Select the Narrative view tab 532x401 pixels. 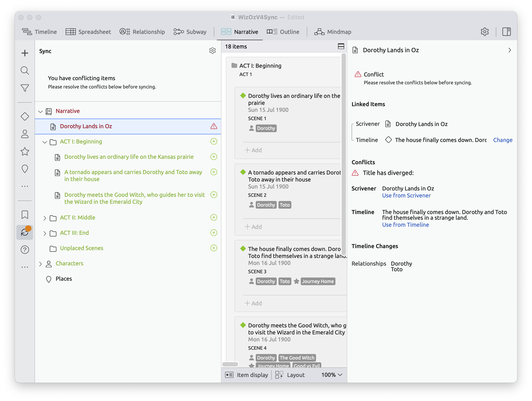click(x=239, y=32)
